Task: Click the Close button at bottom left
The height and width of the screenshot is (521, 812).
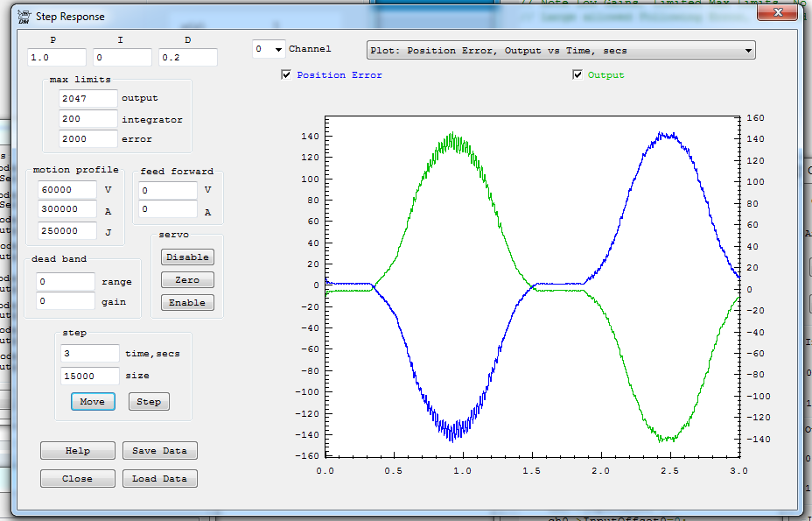Action: 77,479
